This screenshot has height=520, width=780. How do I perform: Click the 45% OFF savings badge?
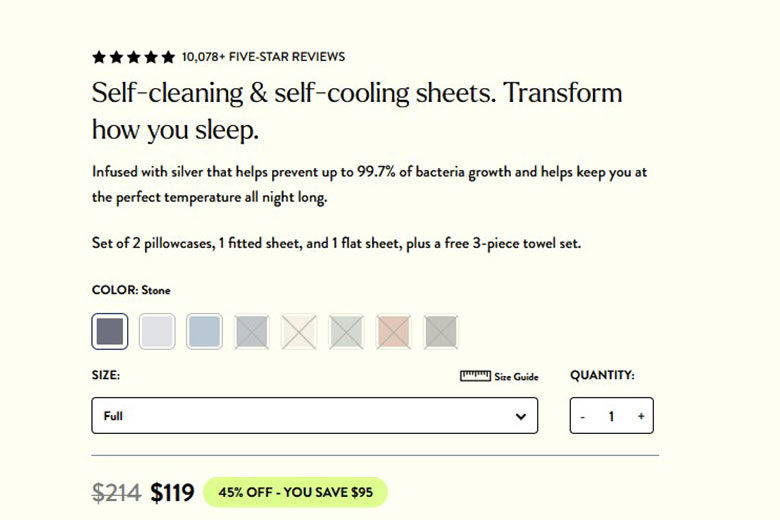point(295,492)
